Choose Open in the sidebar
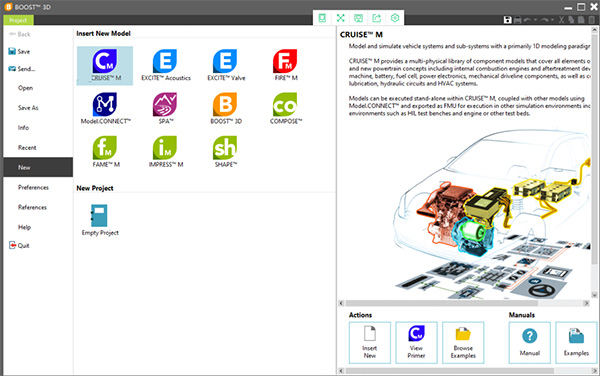Image resolution: width=600 pixels, height=376 pixels. [x=25, y=88]
